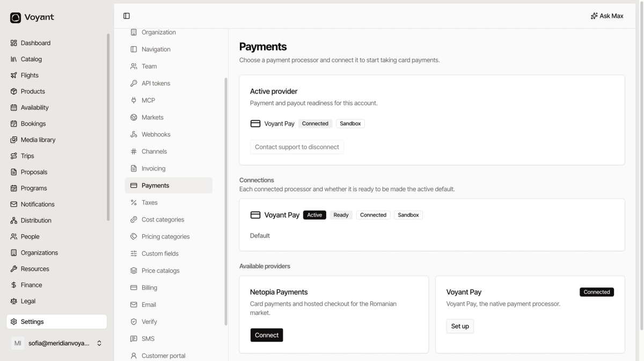The image size is (644, 361).
Task: Click the Bookings calendar-check icon
Action: pyautogui.click(x=14, y=124)
